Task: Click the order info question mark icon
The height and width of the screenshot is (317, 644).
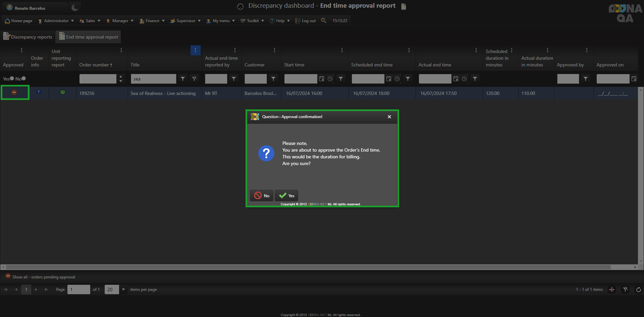Action: (x=38, y=93)
